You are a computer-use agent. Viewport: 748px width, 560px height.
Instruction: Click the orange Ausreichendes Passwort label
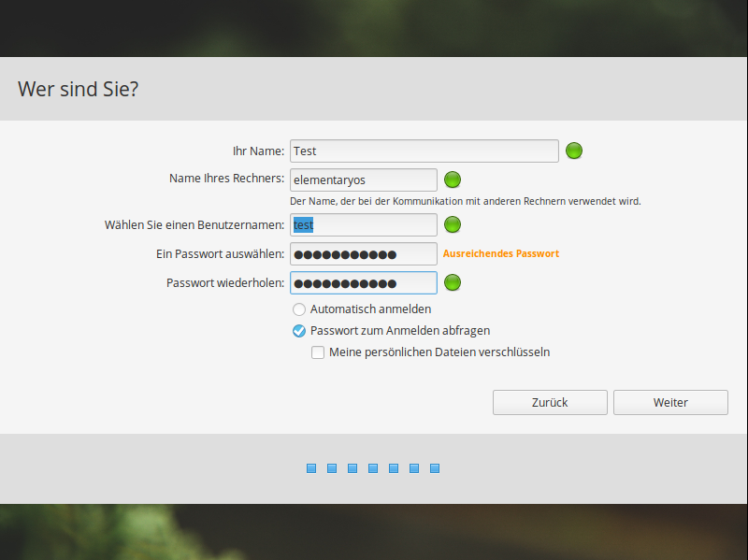[500, 253]
